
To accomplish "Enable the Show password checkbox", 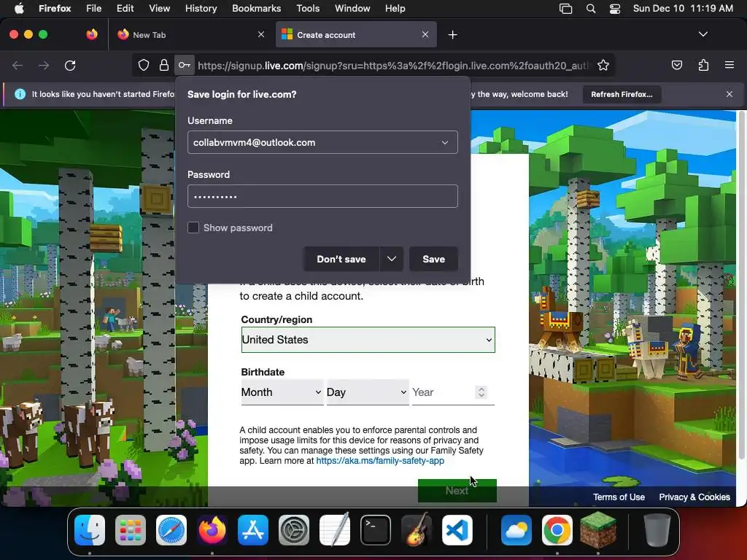I will pyautogui.click(x=193, y=227).
